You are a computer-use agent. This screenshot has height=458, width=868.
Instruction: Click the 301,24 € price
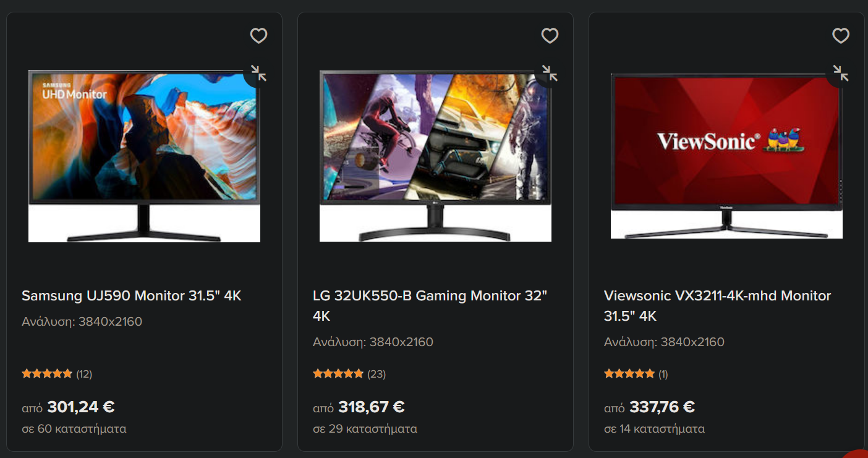click(81, 407)
